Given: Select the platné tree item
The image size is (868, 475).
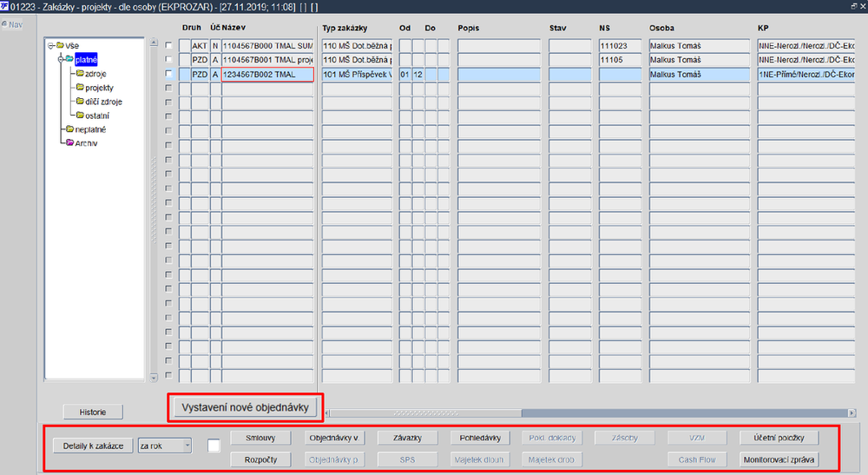Looking at the screenshot, I should 86,59.
